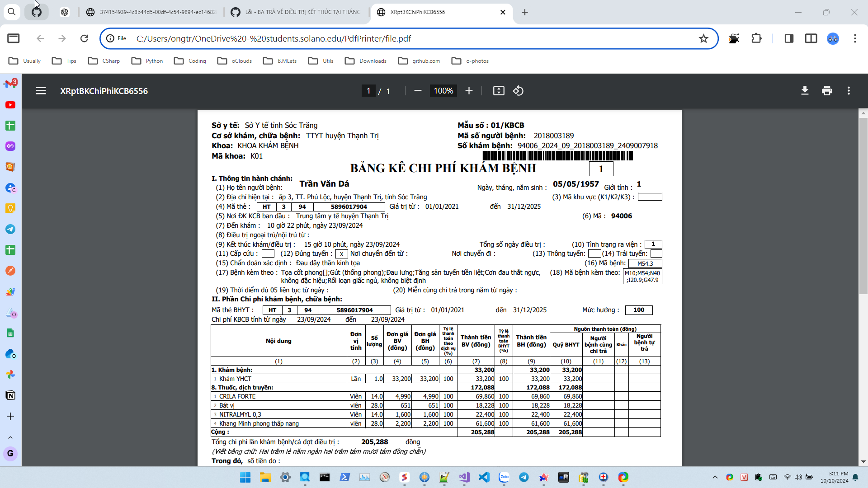Screen dimensions: 868x488
Task: Open PDF viewer more actions menu
Action: [x=849, y=91]
